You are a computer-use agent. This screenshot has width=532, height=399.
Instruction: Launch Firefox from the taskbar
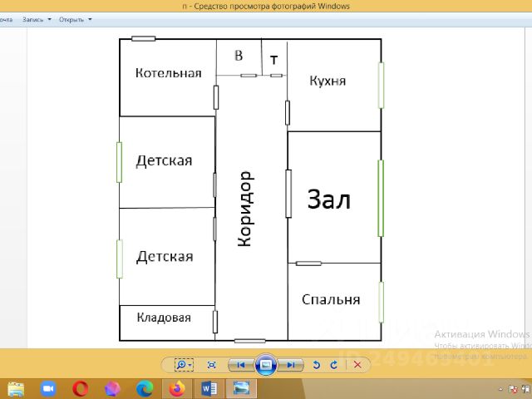click(177, 388)
